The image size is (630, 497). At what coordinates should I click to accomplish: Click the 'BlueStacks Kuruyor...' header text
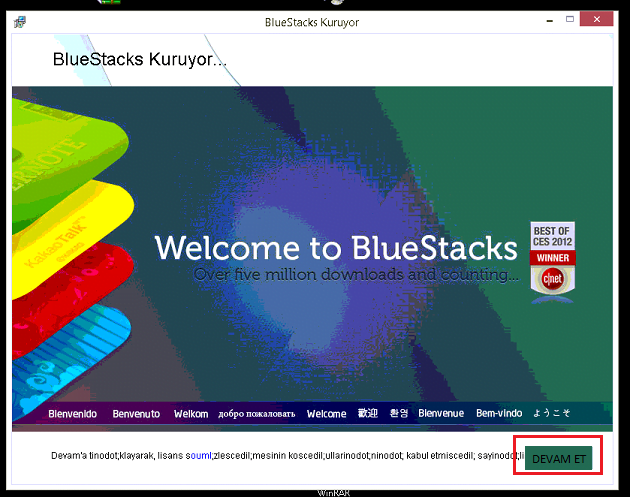[140, 59]
